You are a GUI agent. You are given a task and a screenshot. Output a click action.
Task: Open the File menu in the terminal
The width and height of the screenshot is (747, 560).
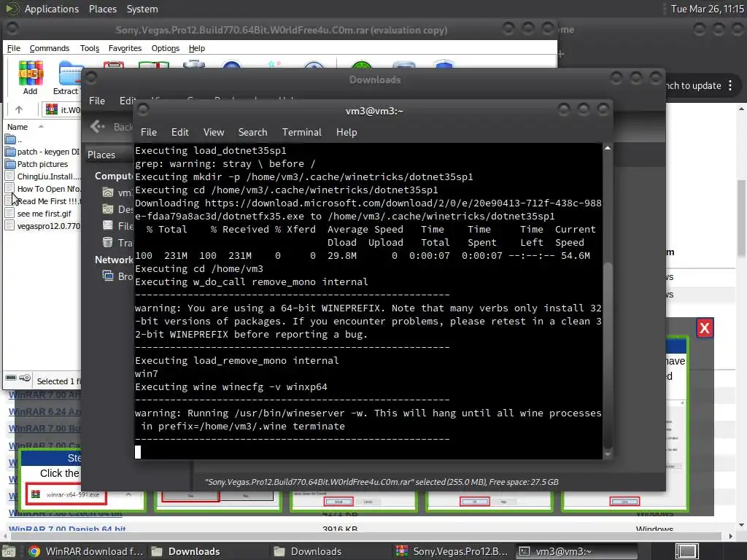coord(149,133)
